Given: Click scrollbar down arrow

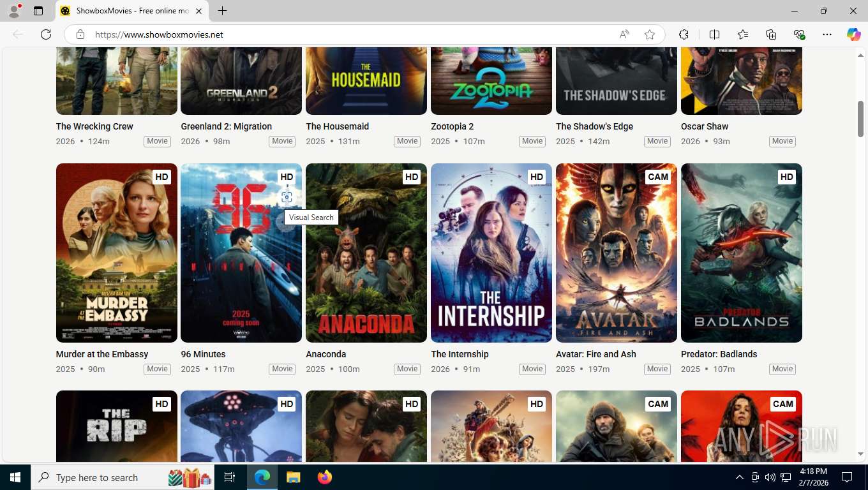Looking at the screenshot, I should [x=860, y=454].
